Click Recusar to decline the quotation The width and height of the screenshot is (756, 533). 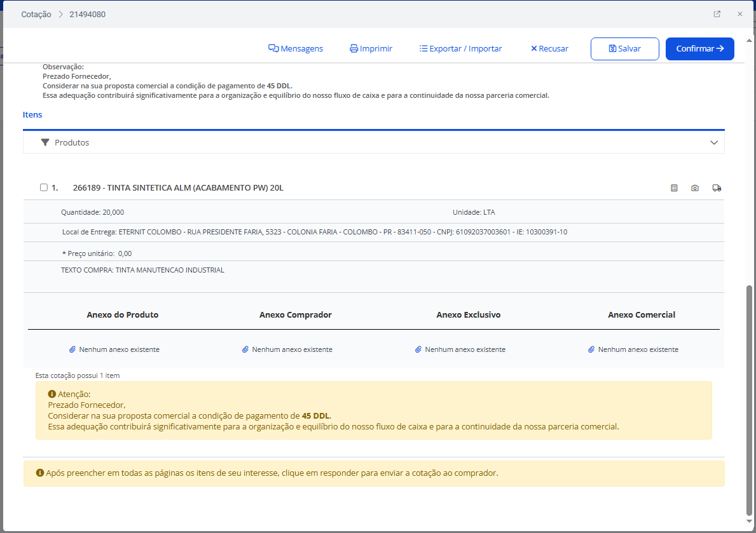[549, 49]
